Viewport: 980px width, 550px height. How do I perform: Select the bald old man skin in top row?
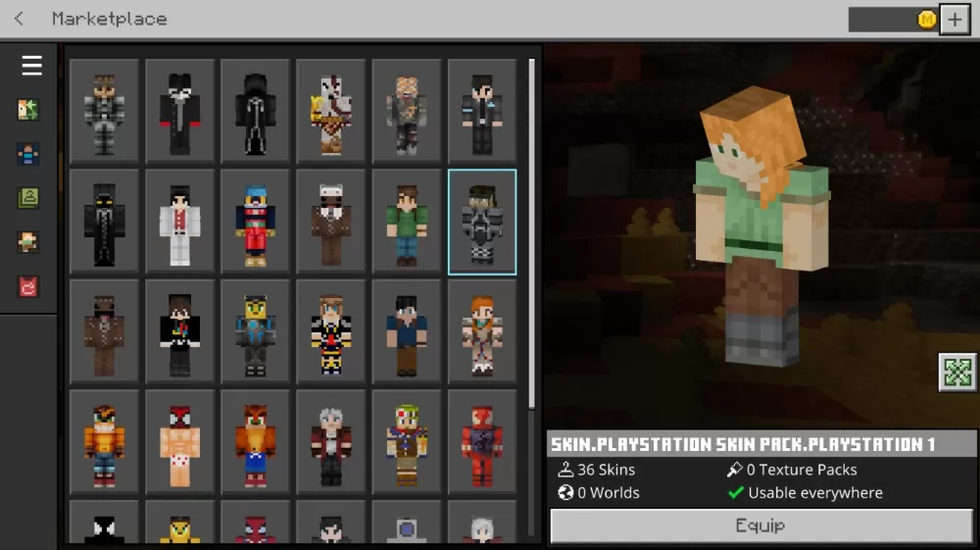[407, 111]
